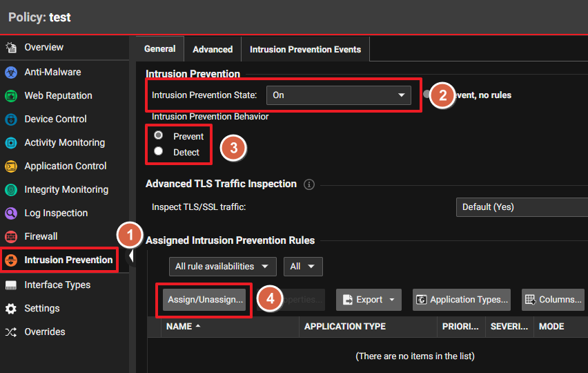Open the Export dropdown button
The height and width of the screenshot is (373, 588).
369,300
